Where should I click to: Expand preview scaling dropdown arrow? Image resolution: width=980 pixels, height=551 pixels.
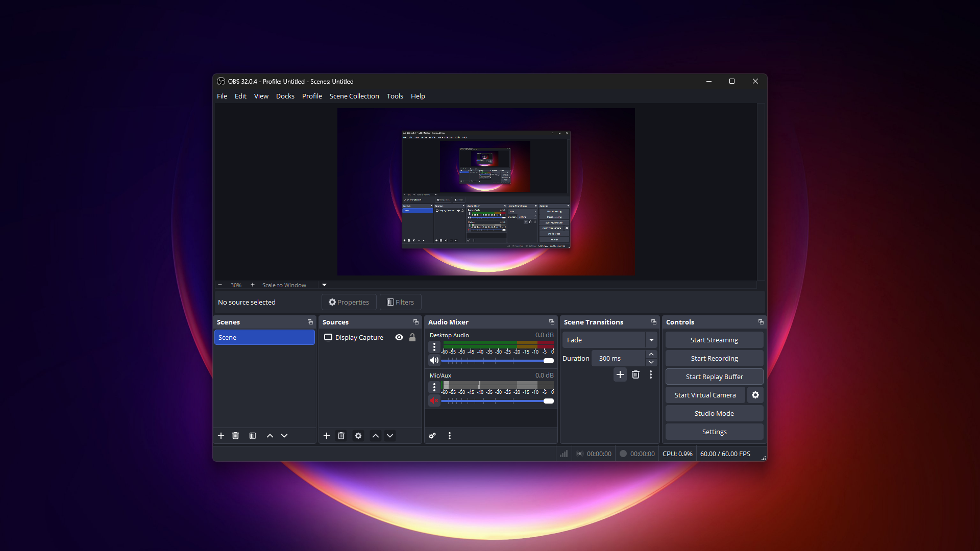click(324, 285)
